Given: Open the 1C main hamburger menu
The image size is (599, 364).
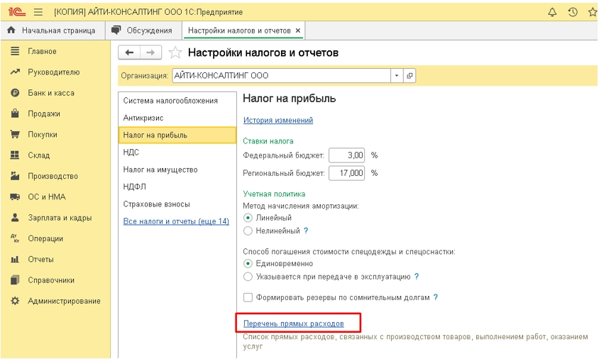Looking at the screenshot, I should coord(38,12).
